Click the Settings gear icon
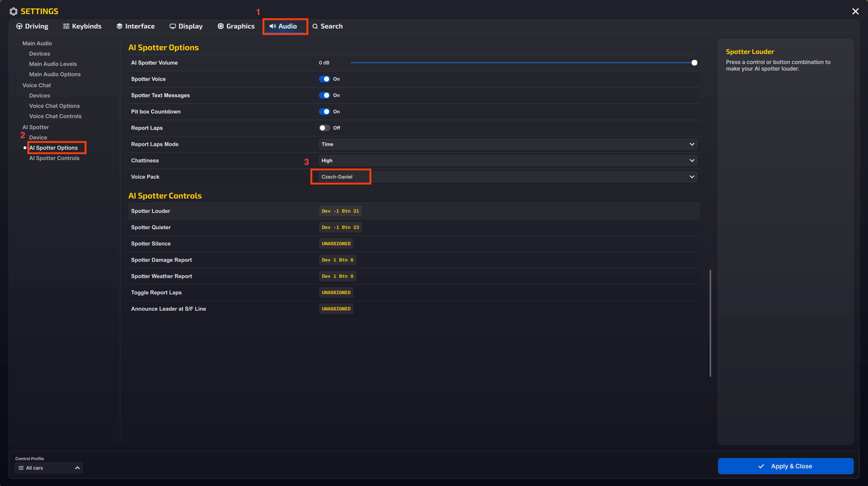This screenshot has width=868, height=486. pos(13,12)
